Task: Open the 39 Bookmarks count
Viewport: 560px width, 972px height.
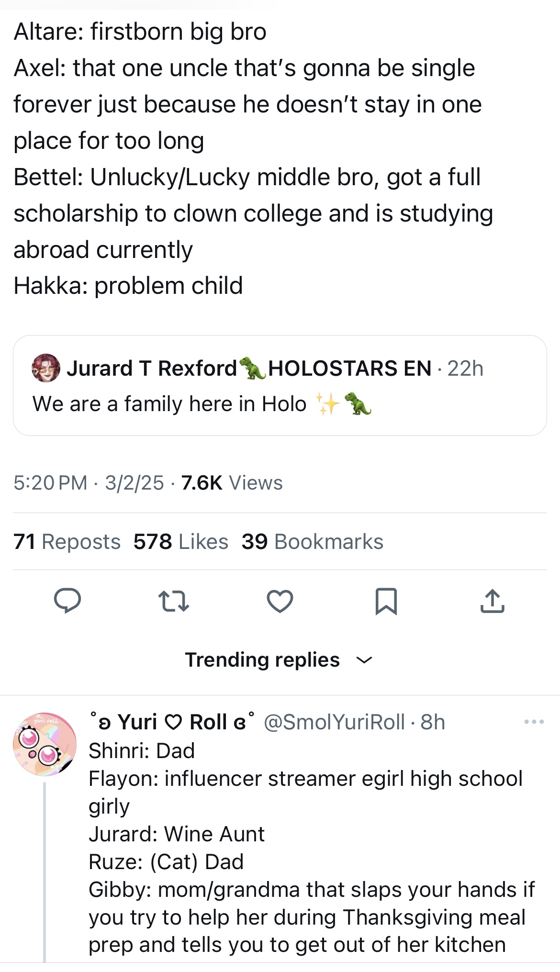Action: [313, 542]
